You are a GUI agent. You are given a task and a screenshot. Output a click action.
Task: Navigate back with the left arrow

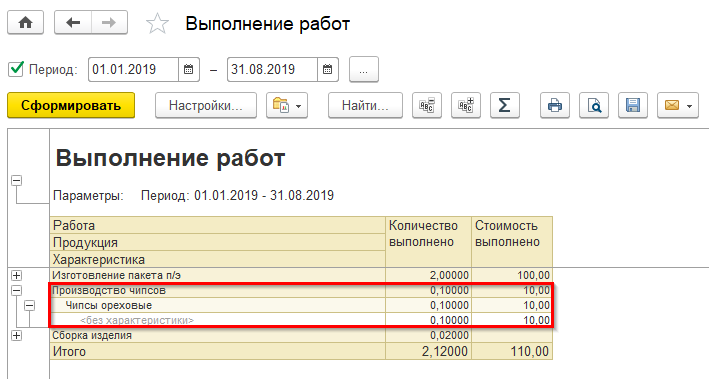tap(73, 22)
